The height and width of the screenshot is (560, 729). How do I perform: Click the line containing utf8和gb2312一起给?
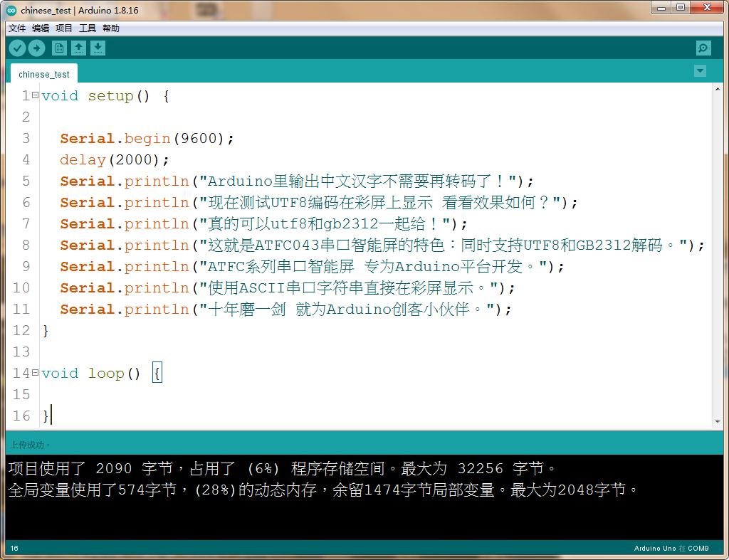pos(263,224)
